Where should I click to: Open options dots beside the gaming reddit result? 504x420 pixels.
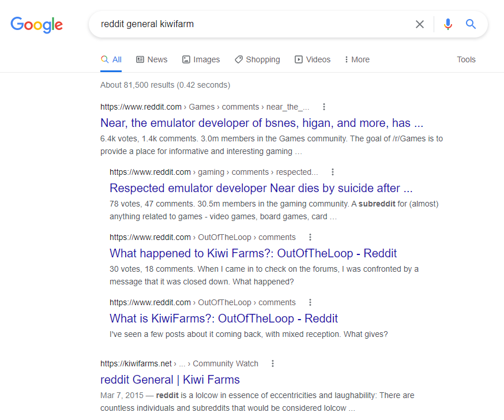(333, 172)
